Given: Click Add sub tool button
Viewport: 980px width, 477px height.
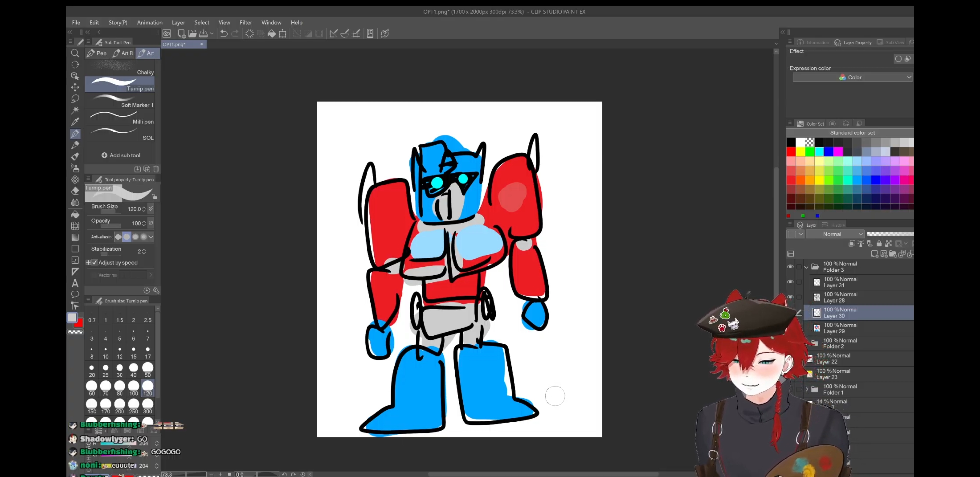Looking at the screenshot, I should pos(121,155).
